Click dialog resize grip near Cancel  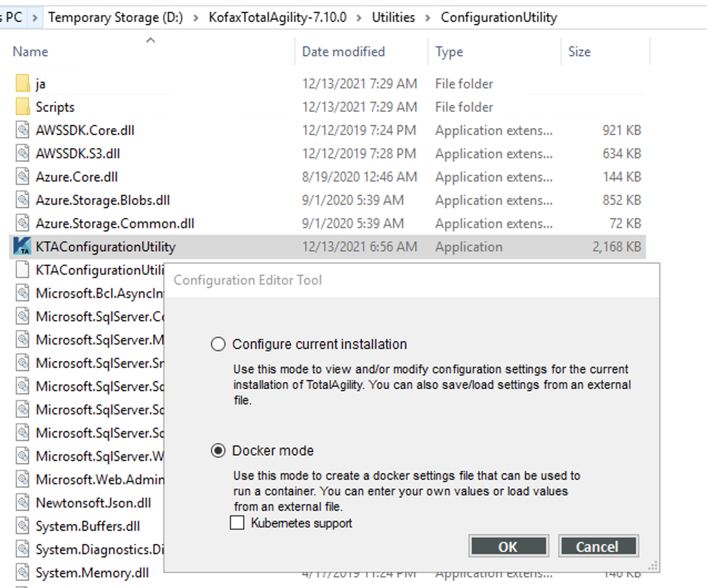click(653, 566)
